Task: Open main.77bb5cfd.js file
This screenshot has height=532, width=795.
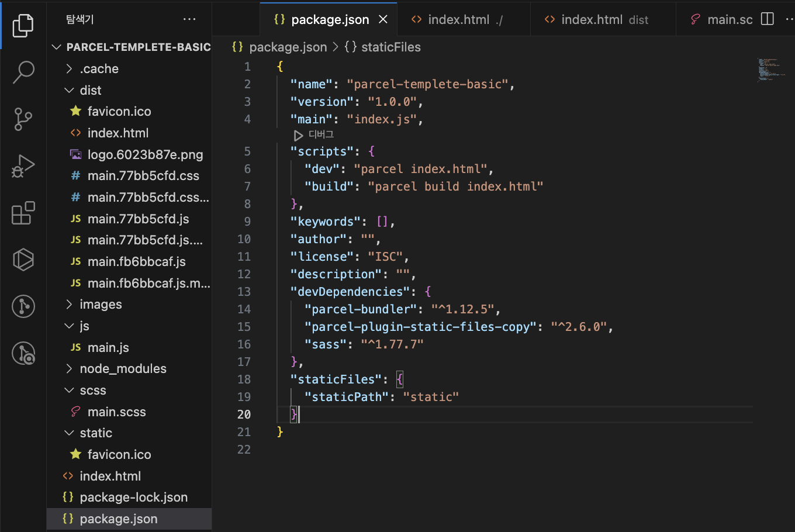Action: point(130,219)
